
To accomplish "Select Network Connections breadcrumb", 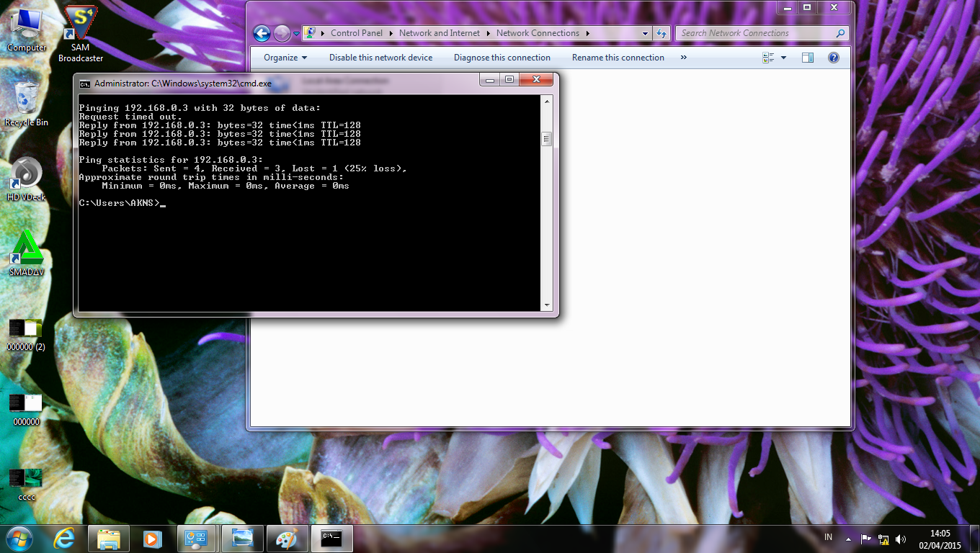I will 538,33.
